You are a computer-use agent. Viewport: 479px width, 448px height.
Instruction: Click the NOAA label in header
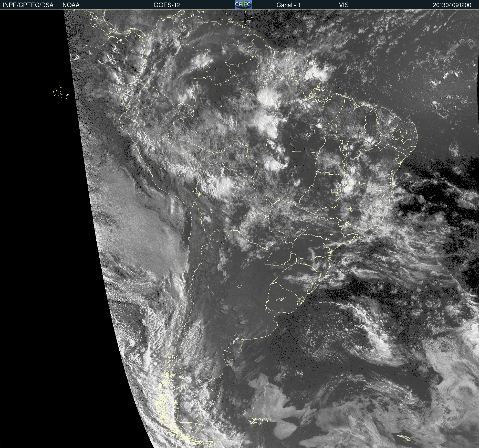pos(71,5)
